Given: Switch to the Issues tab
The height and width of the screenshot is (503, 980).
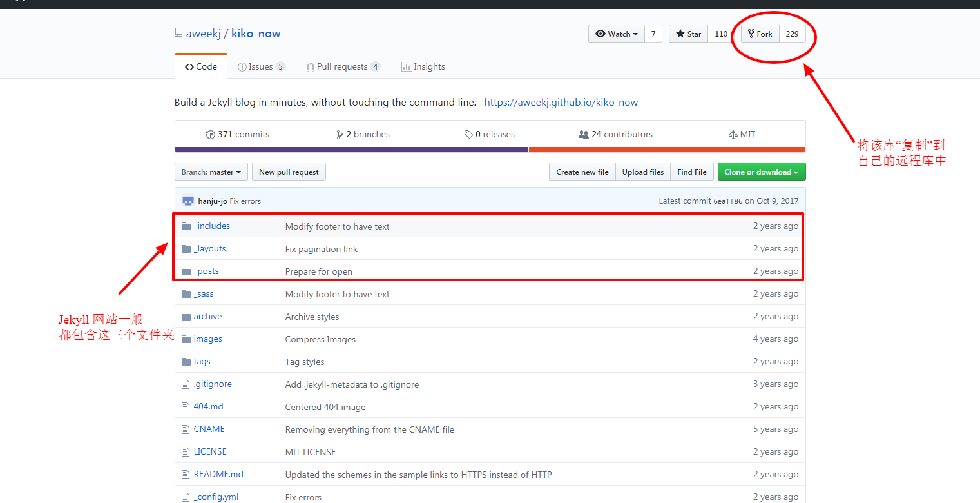Looking at the screenshot, I should (x=262, y=67).
